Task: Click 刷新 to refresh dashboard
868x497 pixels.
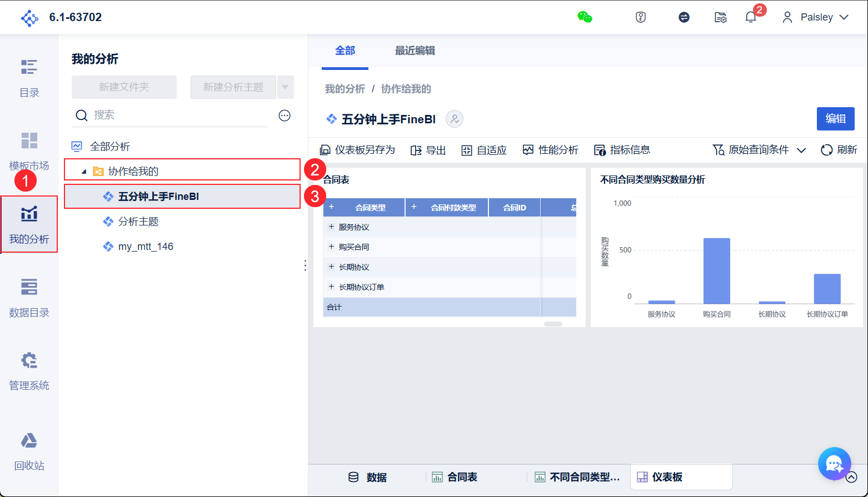Action: pyautogui.click(x=839, y=150)
